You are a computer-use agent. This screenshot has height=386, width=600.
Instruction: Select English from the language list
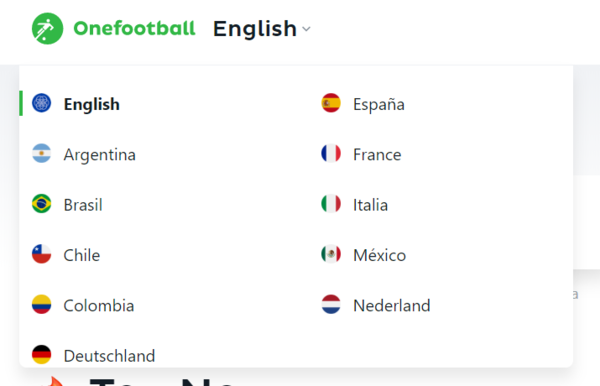pyautogui.click(x=91, y=104)
